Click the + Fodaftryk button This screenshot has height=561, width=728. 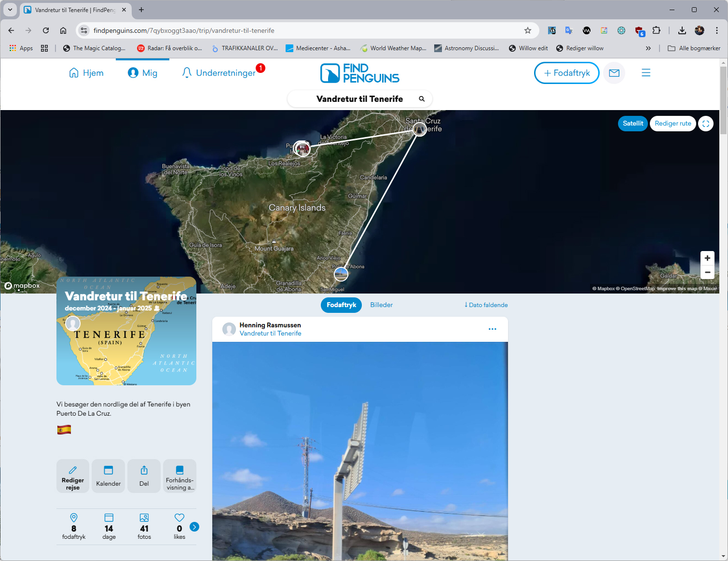pos(566,73)
